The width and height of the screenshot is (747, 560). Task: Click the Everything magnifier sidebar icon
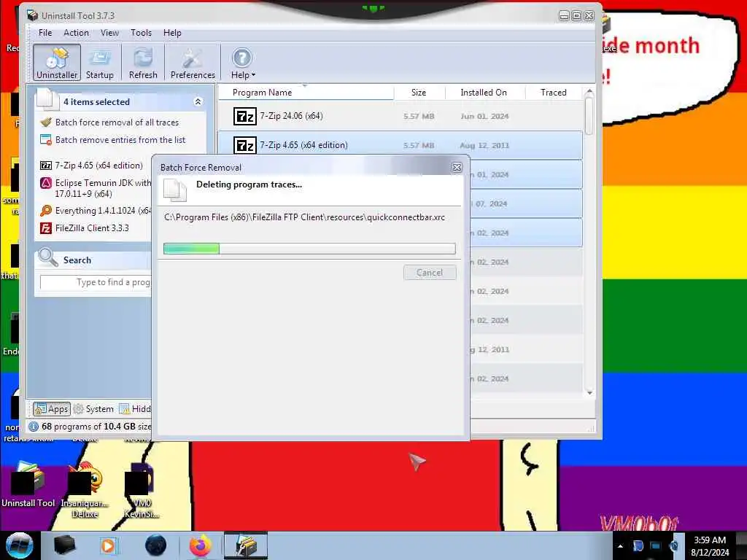click(x=46, y=211)
